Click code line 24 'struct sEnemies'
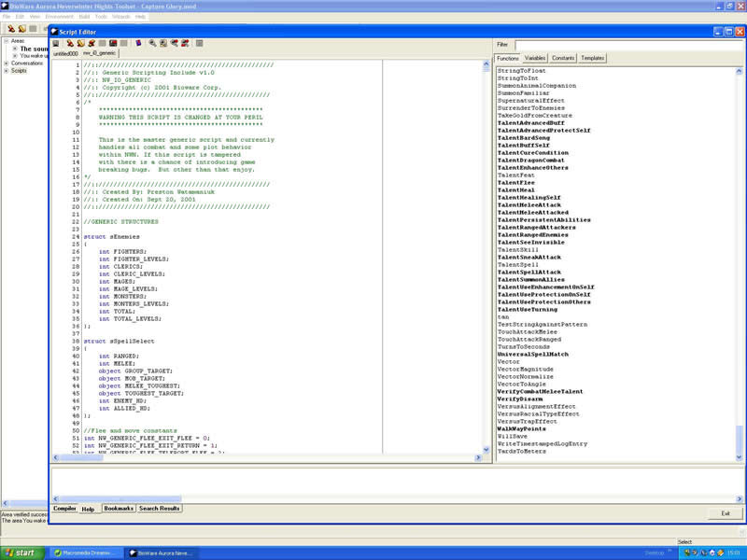This screenshot has height=560, width=747. tap(112, 237)
